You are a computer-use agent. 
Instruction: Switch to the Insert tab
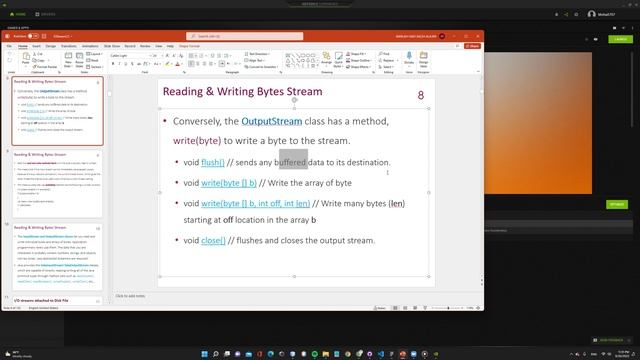point(36,46)
